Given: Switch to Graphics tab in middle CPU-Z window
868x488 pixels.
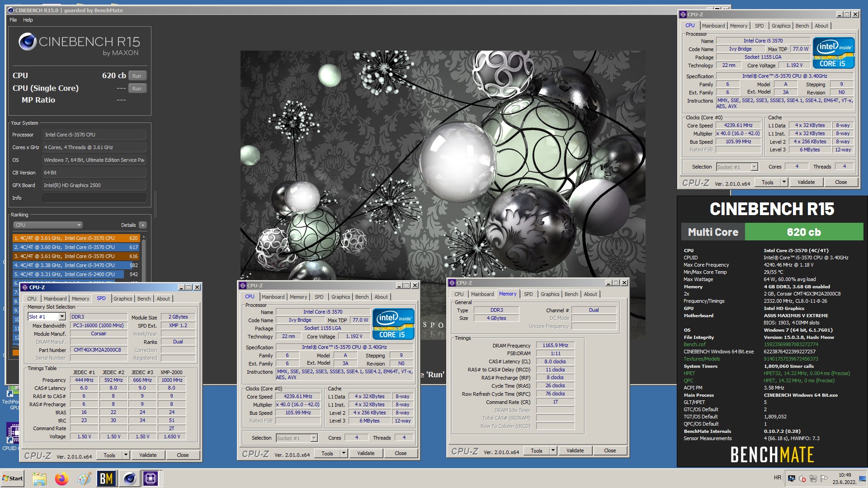Looking at the screenshot, I should (x=340, y=297).
